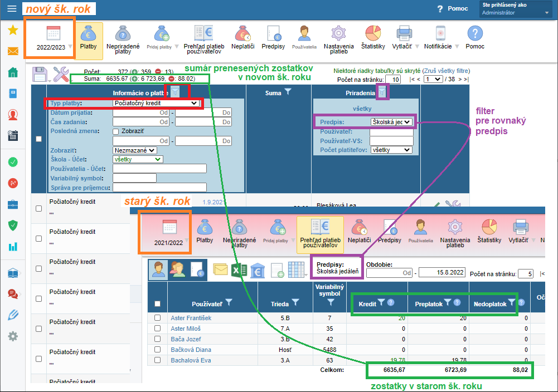Open Prehľad platieb používateľov in lower toolbar
The image size is (558, 392).
320,234
